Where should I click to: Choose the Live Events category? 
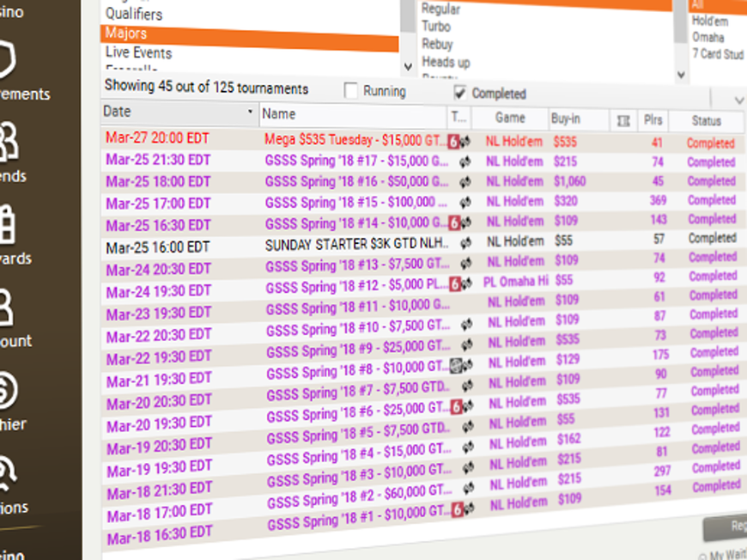point(138,52)
